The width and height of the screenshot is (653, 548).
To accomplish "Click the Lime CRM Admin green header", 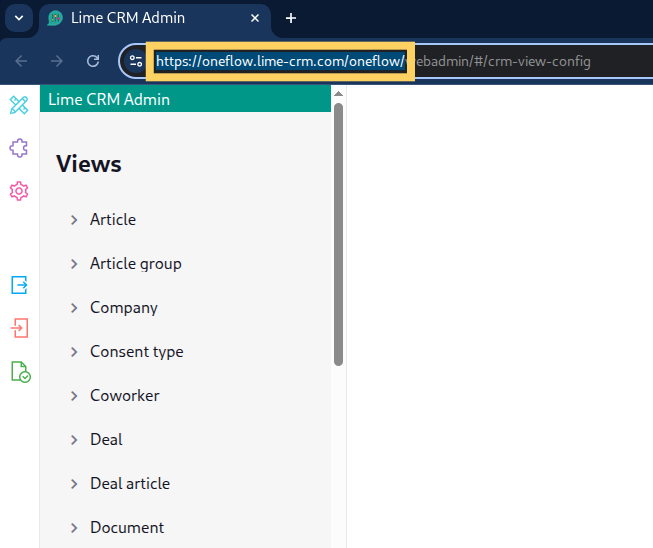I will tap(185, 99).
